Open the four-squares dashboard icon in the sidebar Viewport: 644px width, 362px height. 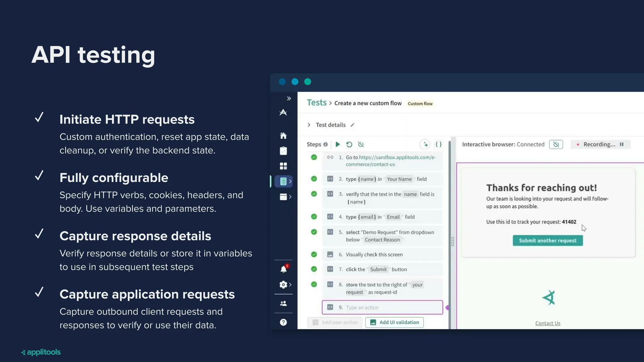coord(283,166)
